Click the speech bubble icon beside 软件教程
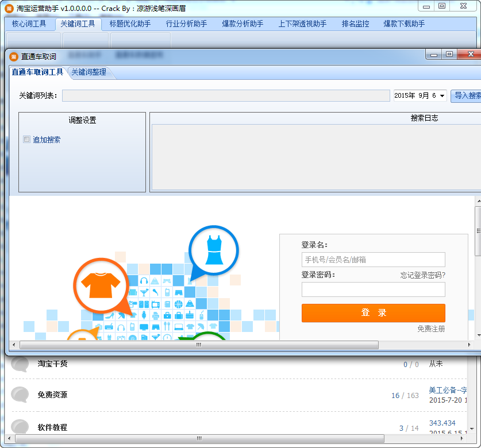Viewport: 481px width, 448px height. pyautogui.click(x=20, y=427)
